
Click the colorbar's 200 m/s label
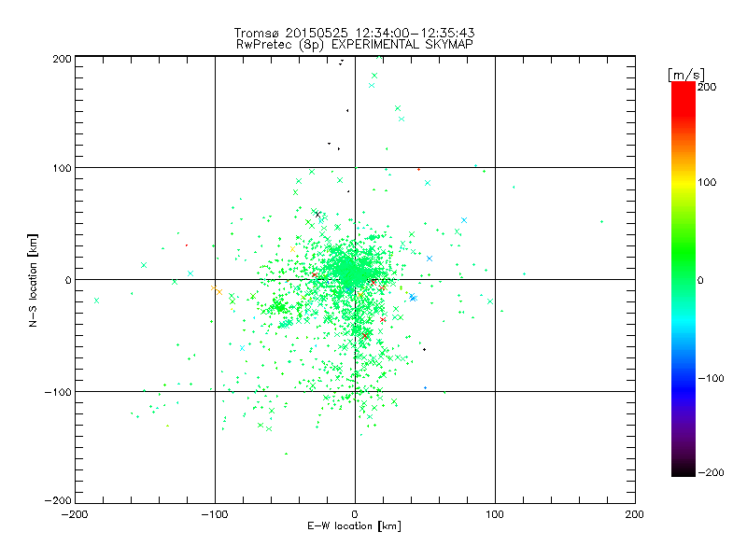point(707,87)
